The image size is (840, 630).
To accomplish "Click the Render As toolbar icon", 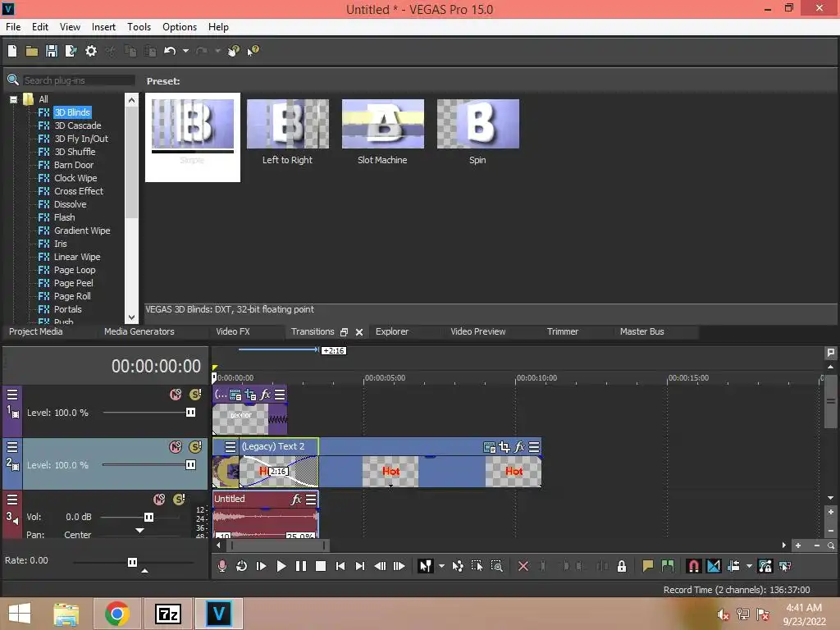I will point(71,51).
